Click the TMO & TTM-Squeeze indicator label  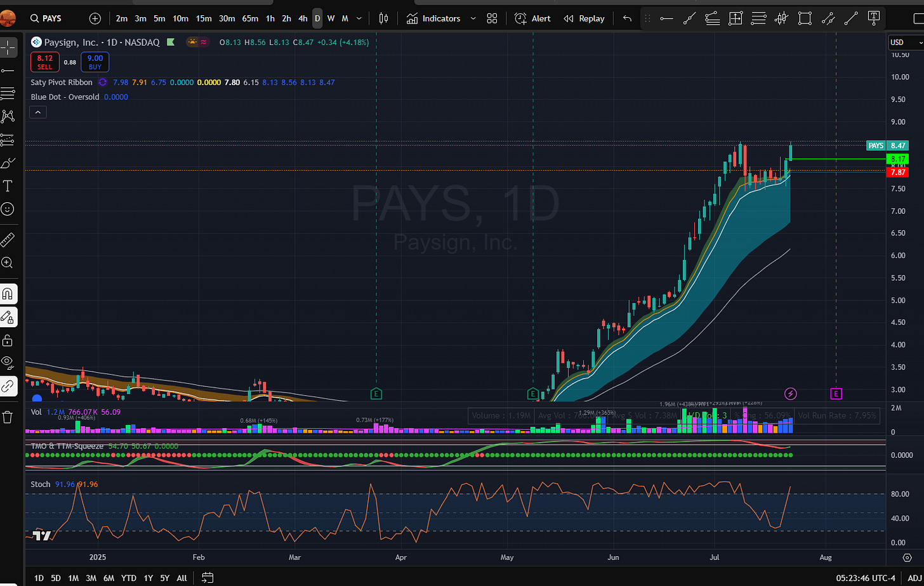coord(67,446)
